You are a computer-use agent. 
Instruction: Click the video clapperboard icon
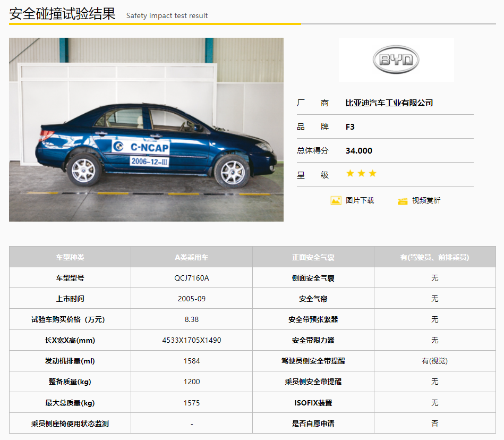coord(403,201)
